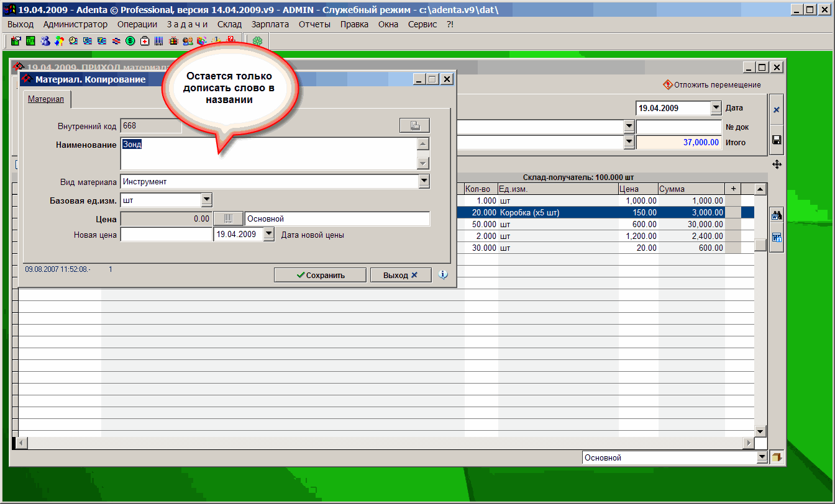
Task: Open the Склад menu
Action: (229, 24)
